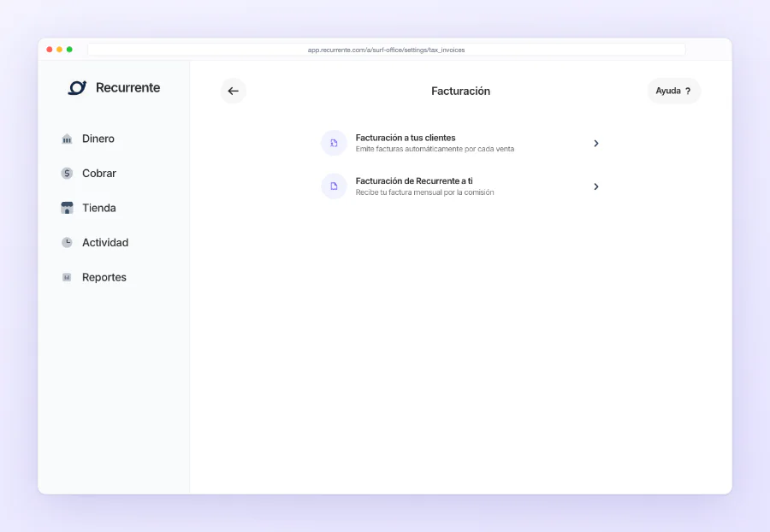Go back using the left arrow button
Image resolution: width=770 pixels, height=532 pixels.
(x=234, y=91)
